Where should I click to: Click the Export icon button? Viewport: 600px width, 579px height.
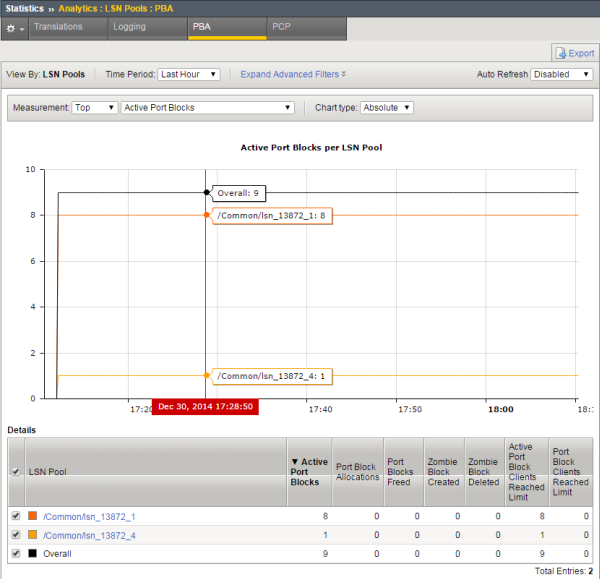click(573, 53)
